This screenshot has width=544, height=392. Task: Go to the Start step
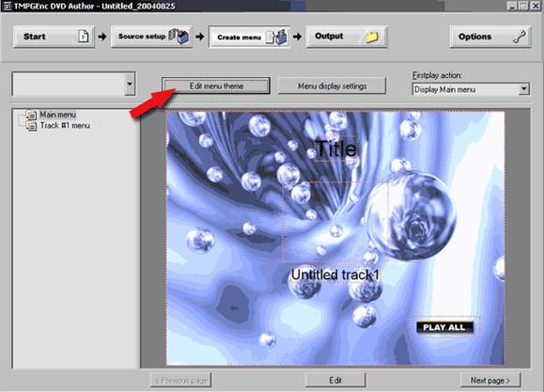pos(54,37)
